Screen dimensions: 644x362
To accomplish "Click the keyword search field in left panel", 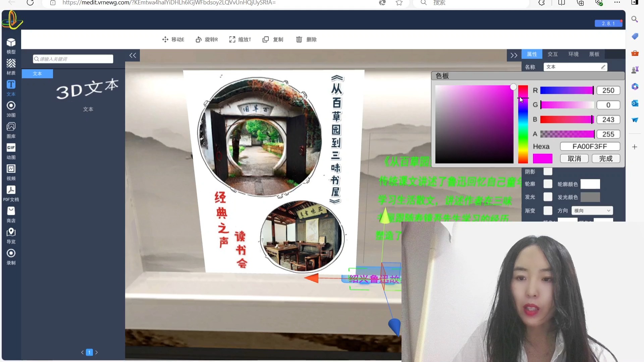I will click(x=73, y=59).
